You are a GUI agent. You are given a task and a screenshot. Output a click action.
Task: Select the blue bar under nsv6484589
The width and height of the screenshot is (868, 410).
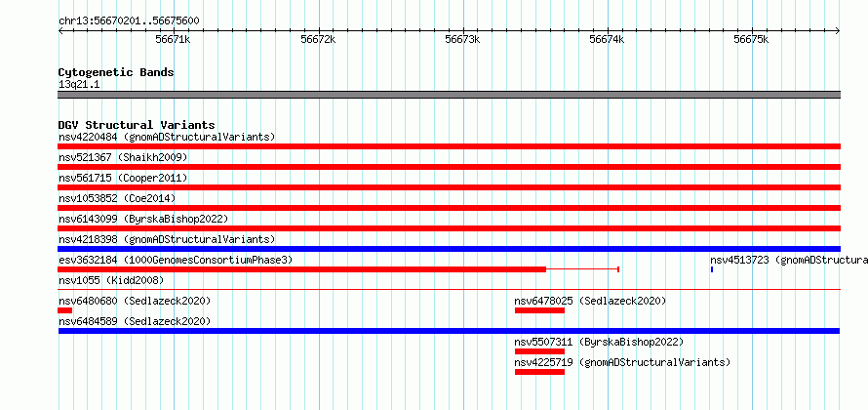(x=449, y=331)
